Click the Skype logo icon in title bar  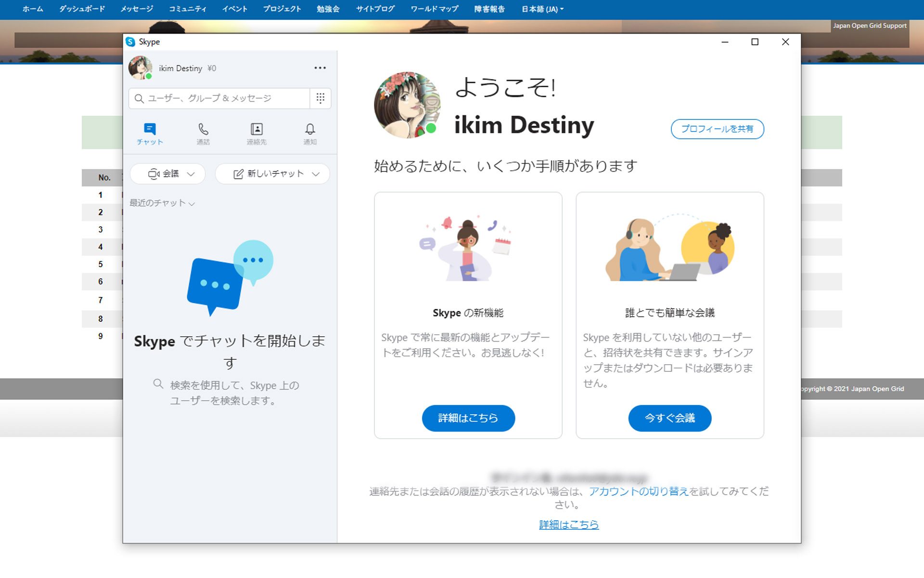[130, 42]
